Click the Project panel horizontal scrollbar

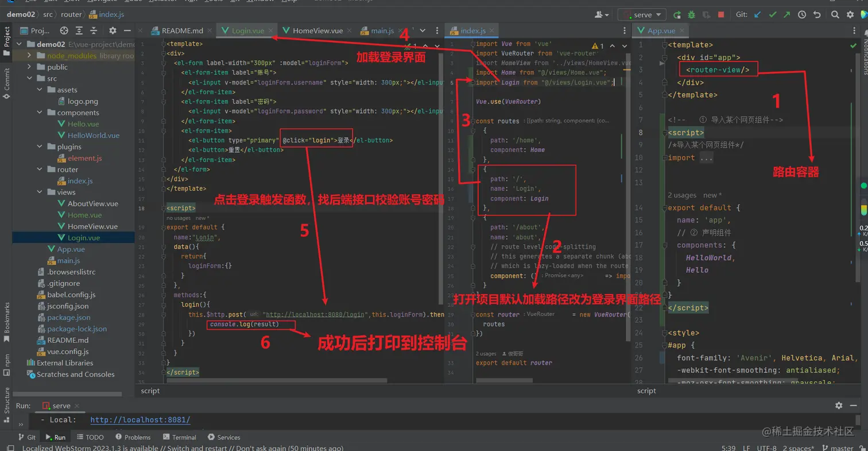(x=68, y=394)
